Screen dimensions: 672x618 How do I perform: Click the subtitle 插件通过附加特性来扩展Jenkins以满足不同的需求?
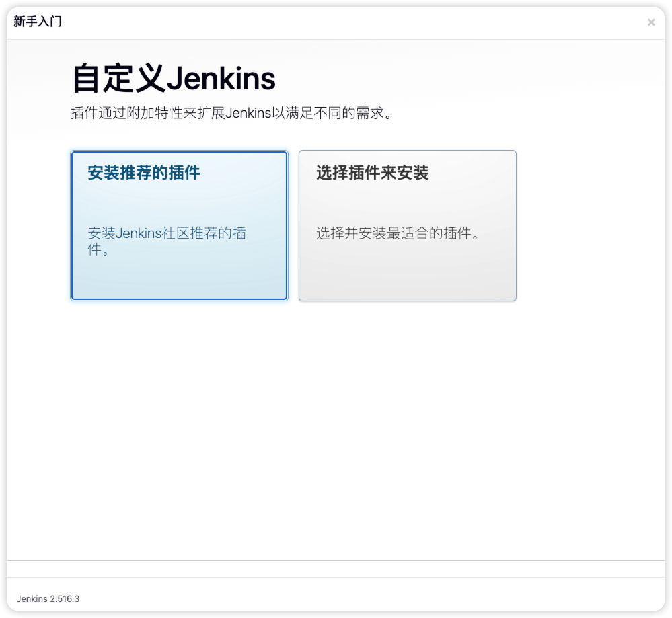[231, 113]
